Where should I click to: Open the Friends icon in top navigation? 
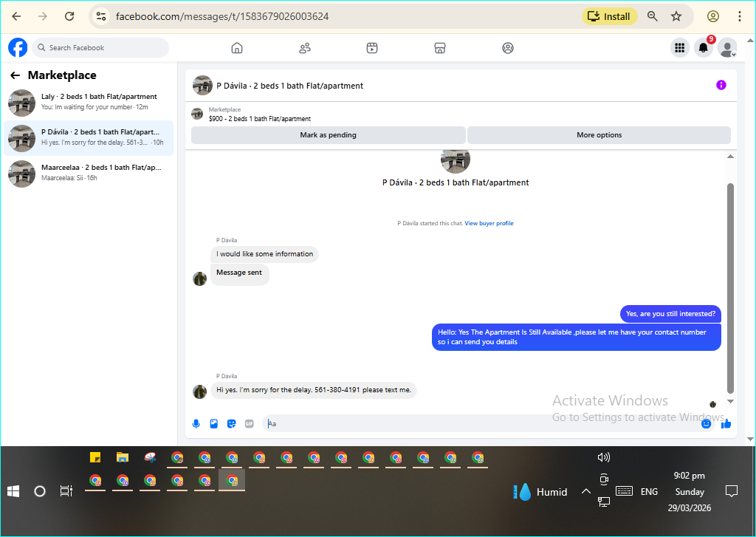pos(305,48)
